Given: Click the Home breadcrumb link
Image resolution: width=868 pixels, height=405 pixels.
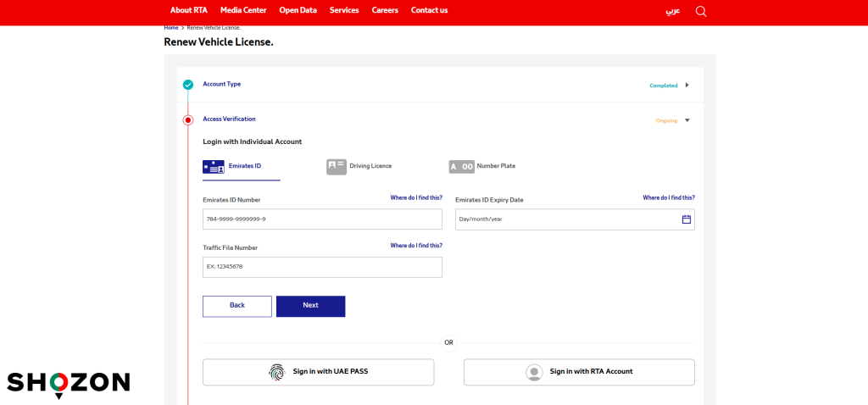Looking at the screenshot, I should [170, 28].
